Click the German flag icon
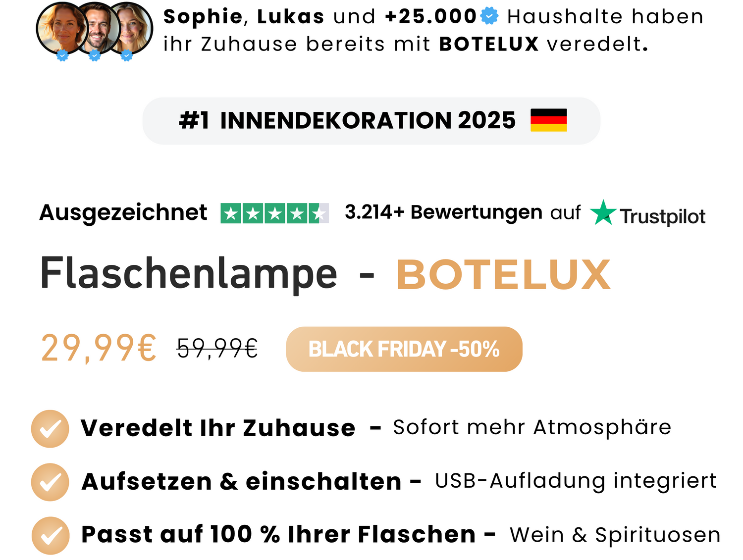Viewport: 743px width, 560px height. point(548,120)
